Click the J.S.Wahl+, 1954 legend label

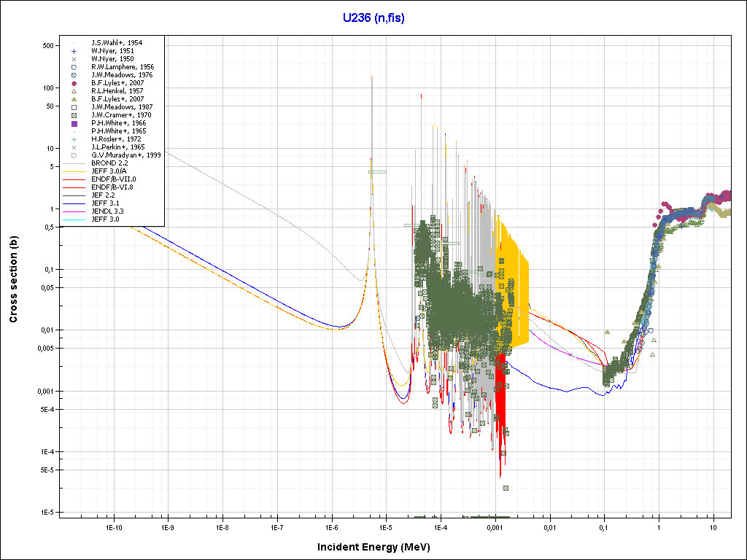(x=117, y=43)
